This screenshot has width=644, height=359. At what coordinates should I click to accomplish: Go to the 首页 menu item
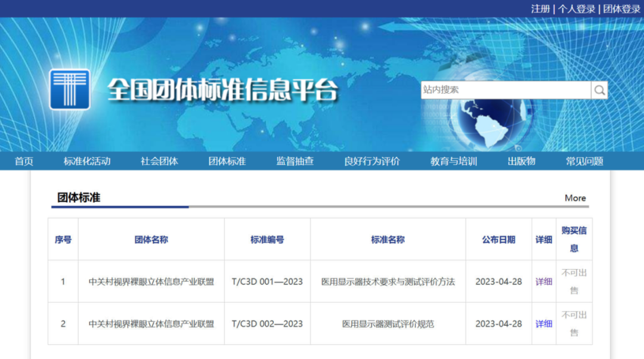(24, 161)
